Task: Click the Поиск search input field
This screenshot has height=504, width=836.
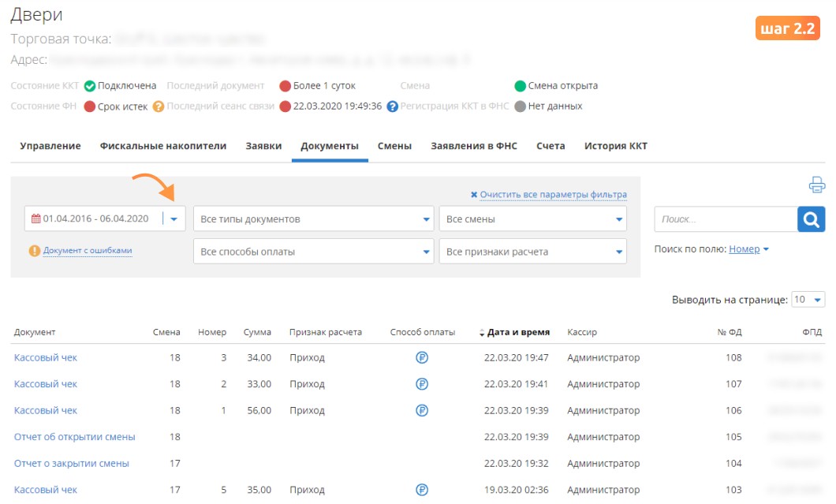Action: point(726,219)
